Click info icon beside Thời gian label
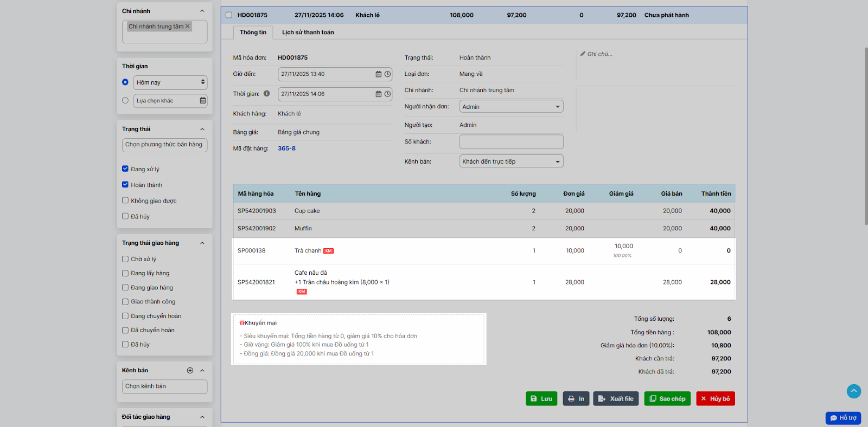Image resolution: width=868 pixels, height=427 pixels. coord(266,93)
